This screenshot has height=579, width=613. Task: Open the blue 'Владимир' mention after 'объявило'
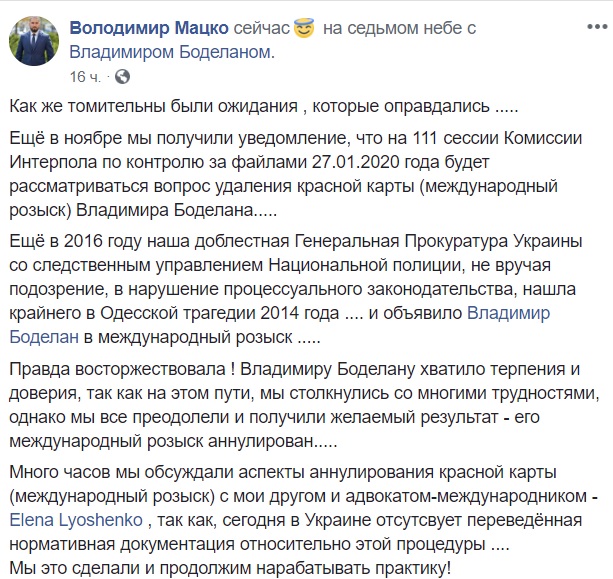509,313
